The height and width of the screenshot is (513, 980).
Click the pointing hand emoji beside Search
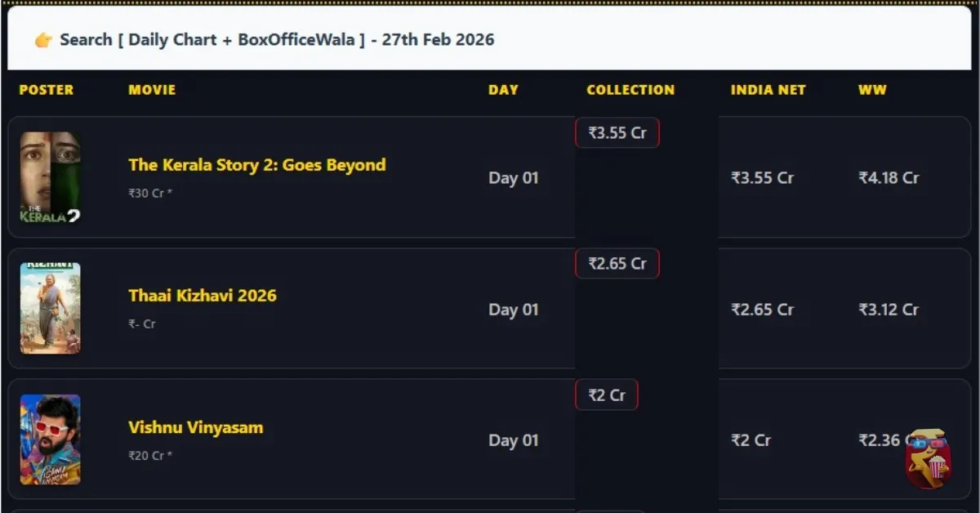coord(43,40)
